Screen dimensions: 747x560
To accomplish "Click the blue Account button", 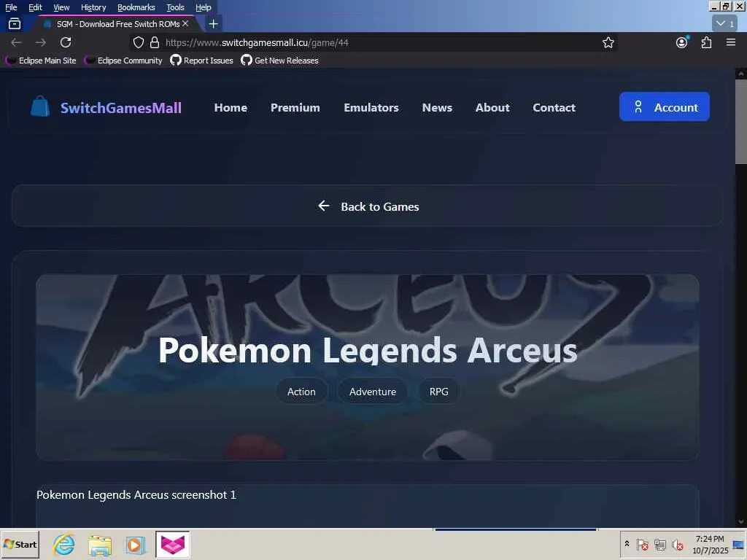I will [x=664, y=106].
